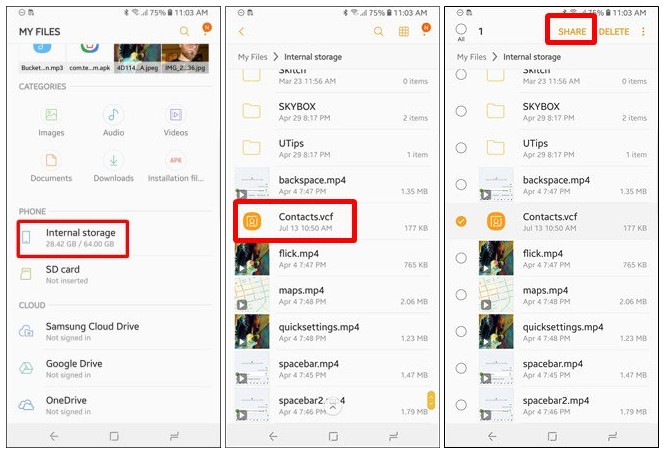The height and width of the screenshot is (451, 664).
Task: Open Videos category
Action: point(176,121)
